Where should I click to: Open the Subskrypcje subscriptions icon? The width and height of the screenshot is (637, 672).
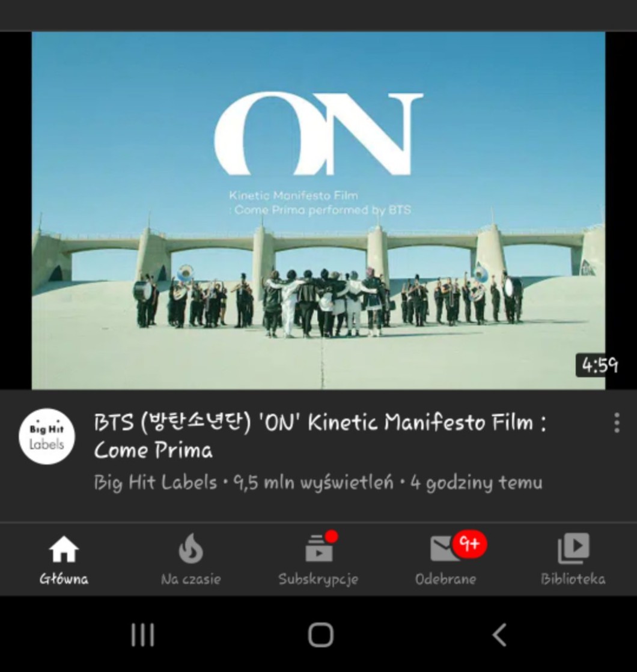(x=318, y=548)
